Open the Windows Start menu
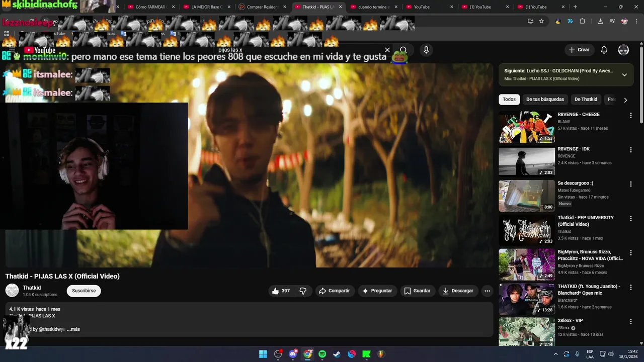This screenshot has height=362, width=644. coord(263,354)
